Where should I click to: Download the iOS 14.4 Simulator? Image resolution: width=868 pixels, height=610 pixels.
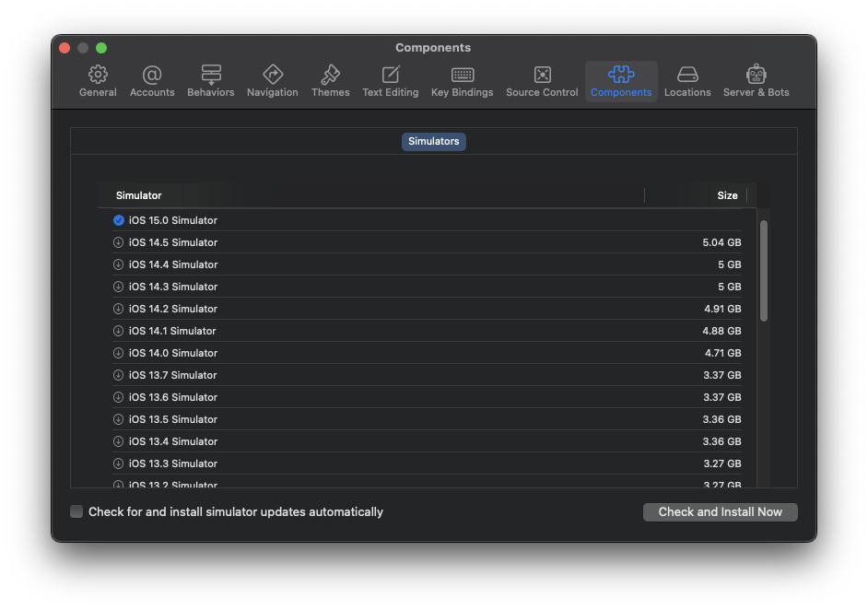point(119,264)
